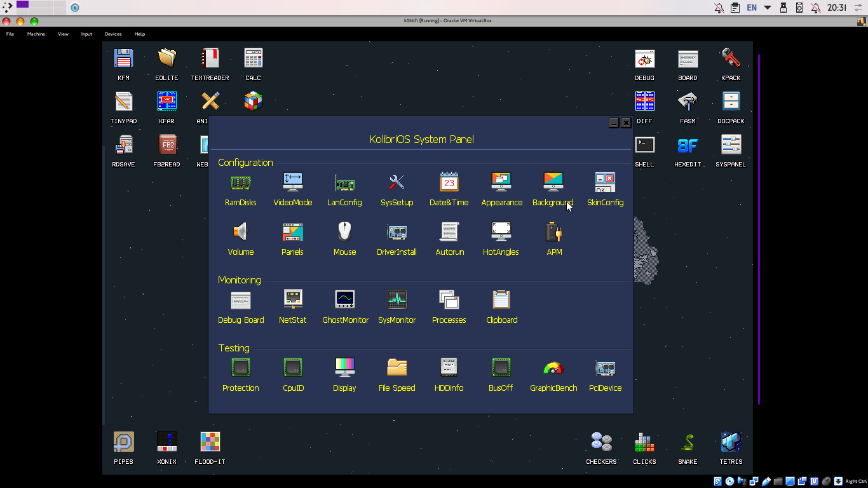Viewport: 868px width, 488px height.
Task: Open Debug Board in Monitoring
Action: pos(241,300)
